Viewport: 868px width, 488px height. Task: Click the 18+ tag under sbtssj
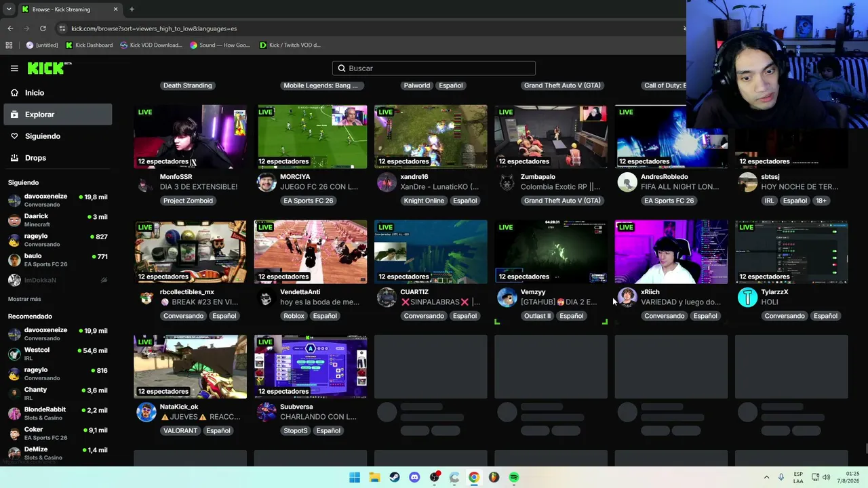[821, 201]
